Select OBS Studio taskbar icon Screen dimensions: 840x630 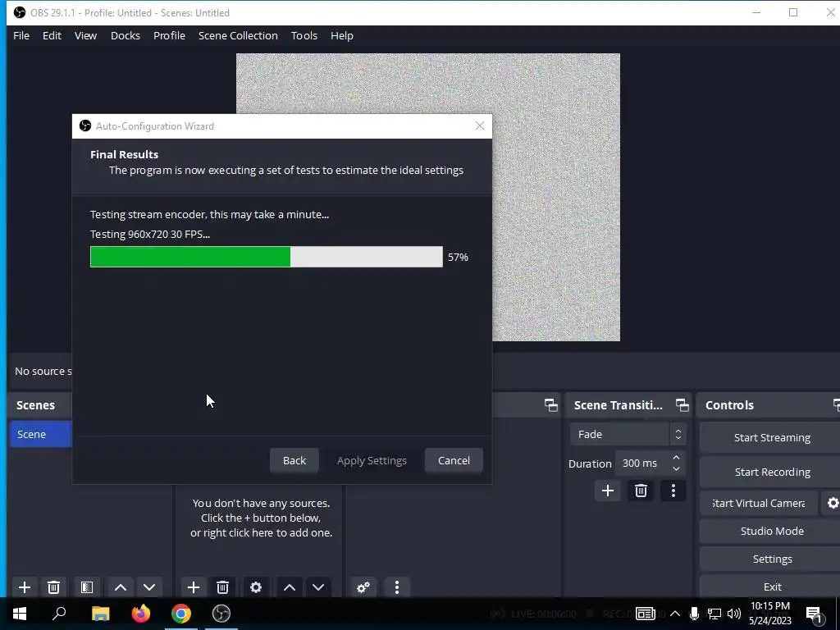[x=221, y=614]
